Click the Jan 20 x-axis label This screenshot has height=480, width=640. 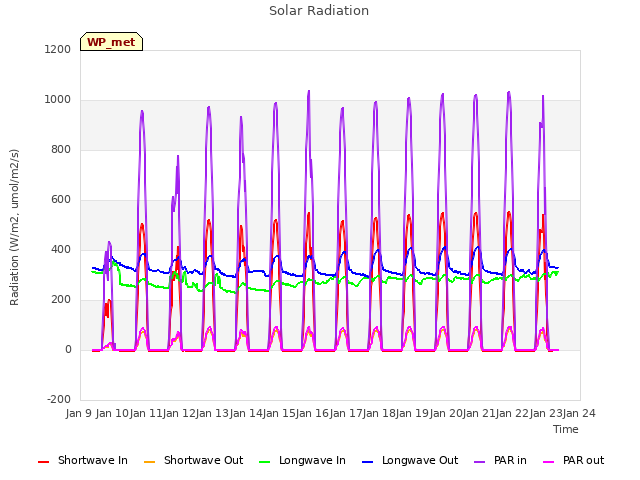pyautogui.click(x=446, y=413)
